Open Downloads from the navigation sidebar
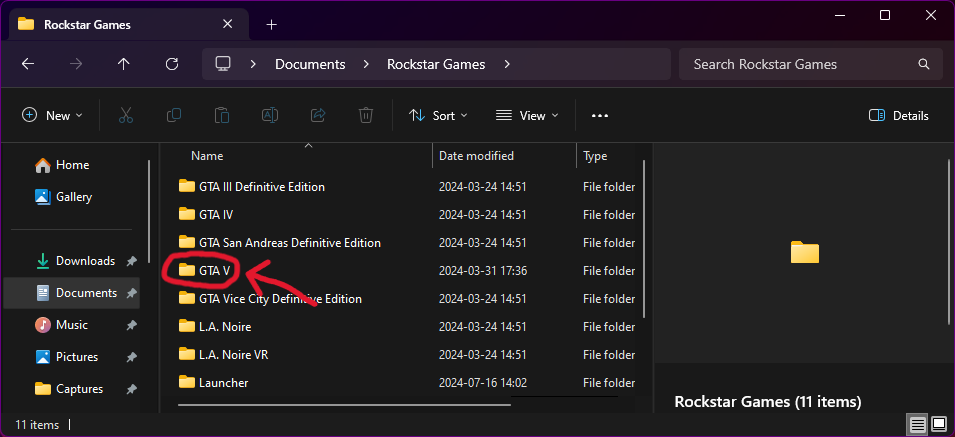Screen dimensions: 955x437 pyautogui.click(x=85, y=261)
